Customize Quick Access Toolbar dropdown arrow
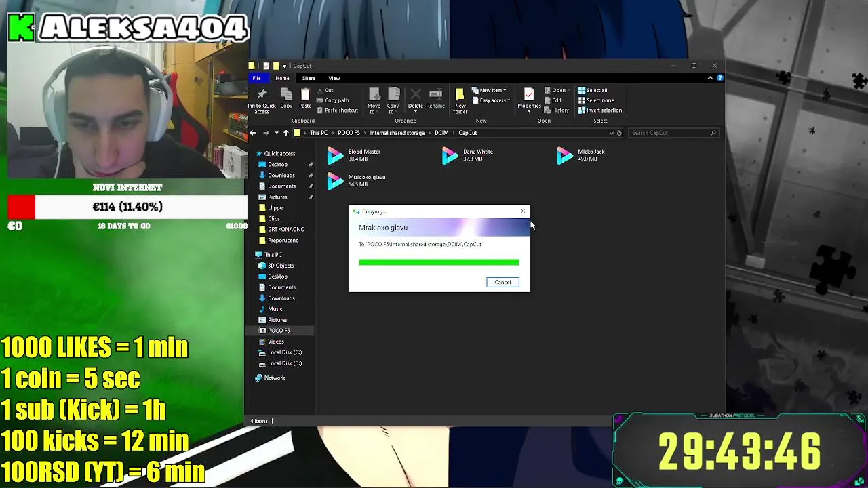The height and width of the screenshot is (488, 868). [284, 66]
